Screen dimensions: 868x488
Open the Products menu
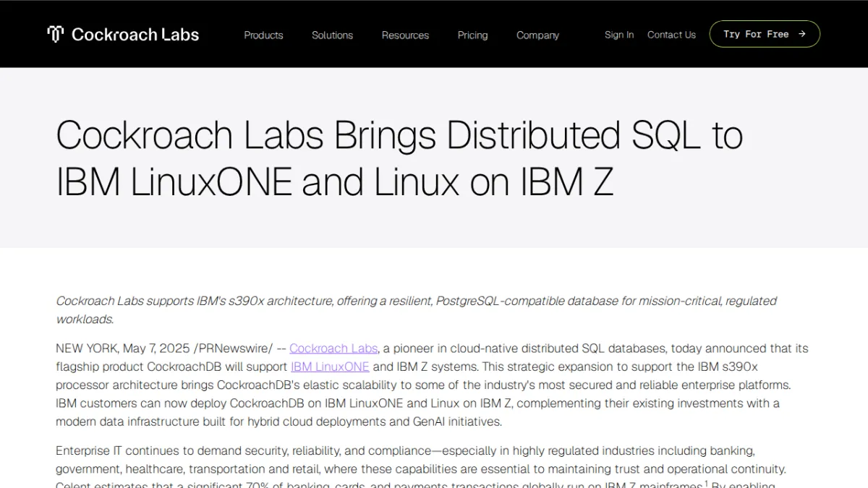click(x=263, y=35)
